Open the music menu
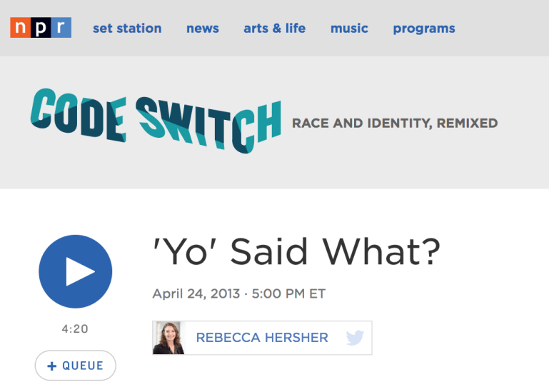Screen dimensions: 549x392 pyautogui.click(x=349, y=29)
